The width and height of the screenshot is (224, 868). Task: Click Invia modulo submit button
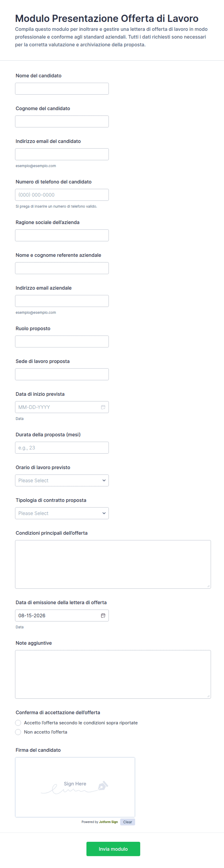click(x=113, y=849)
